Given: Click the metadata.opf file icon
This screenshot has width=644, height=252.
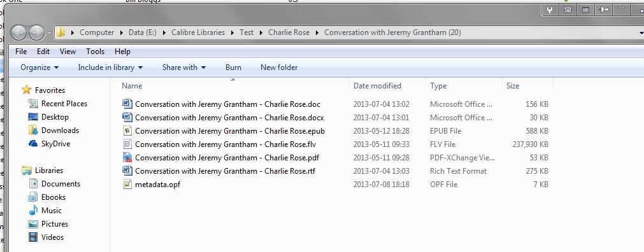Looking at the screenshot, I should click(x=127, y=185).
